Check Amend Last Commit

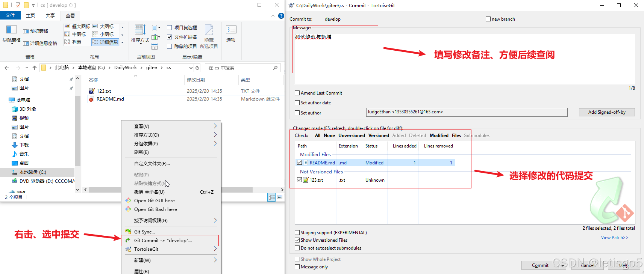[297, 93]
